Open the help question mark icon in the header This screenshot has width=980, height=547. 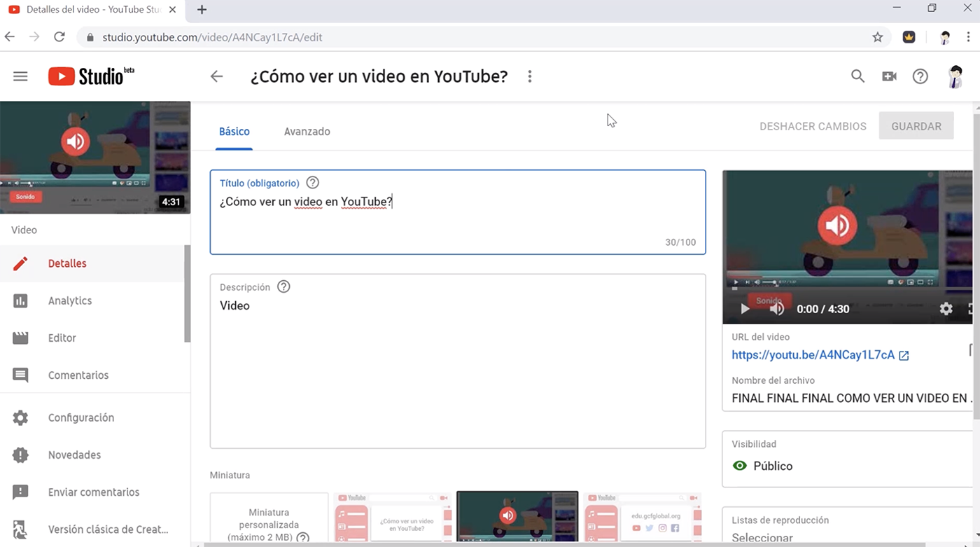point(920,76)
